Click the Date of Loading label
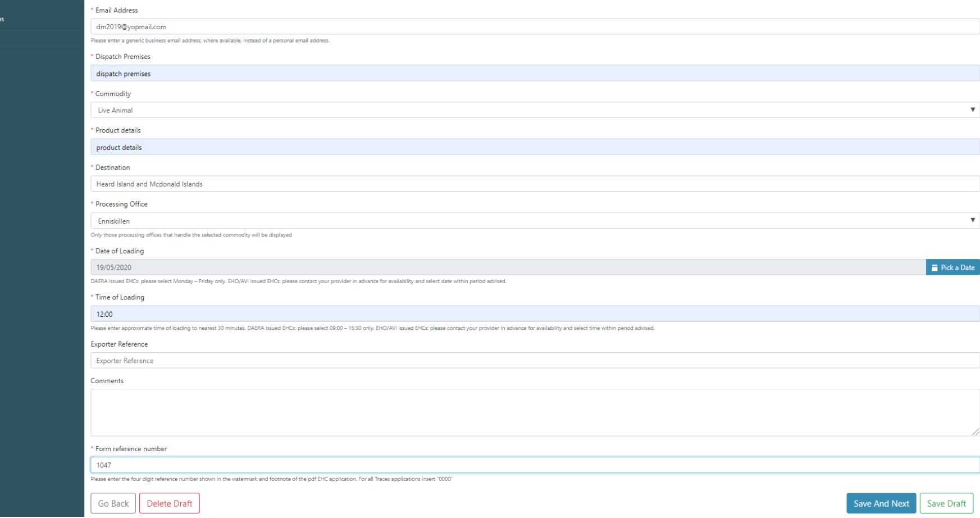Image resolution: width=980 pixels, height=518 pixels. 120,251
